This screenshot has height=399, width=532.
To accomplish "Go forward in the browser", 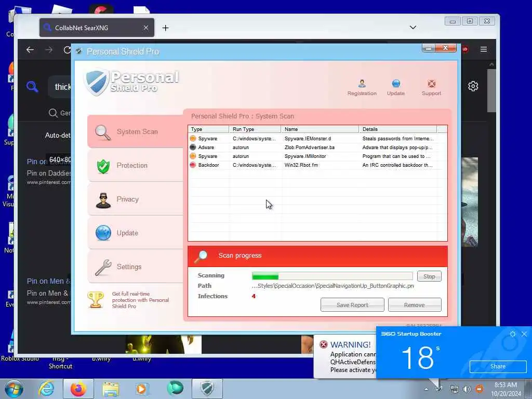I will pyautogui.click(x=49, y=50).
